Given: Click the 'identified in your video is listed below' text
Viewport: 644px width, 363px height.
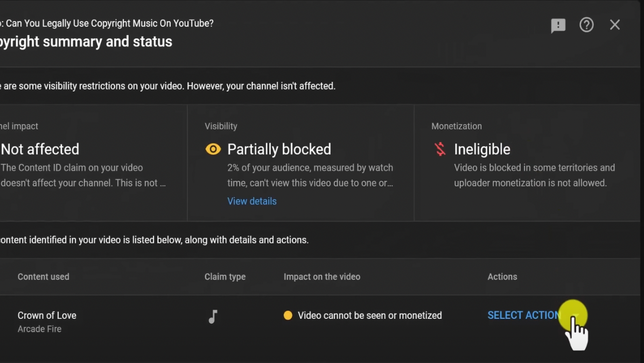Looking at the screenshot, I should tap(154, 240).
